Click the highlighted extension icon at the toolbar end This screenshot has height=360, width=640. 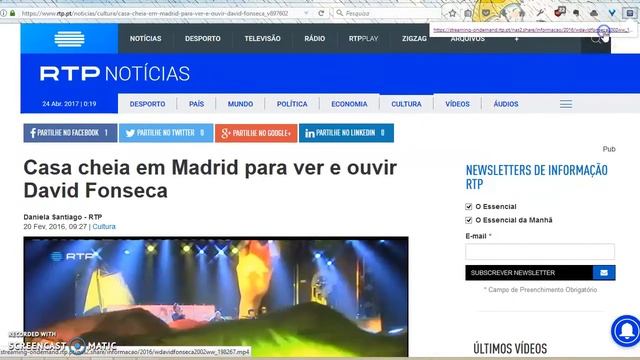click(x=630, y=13)
